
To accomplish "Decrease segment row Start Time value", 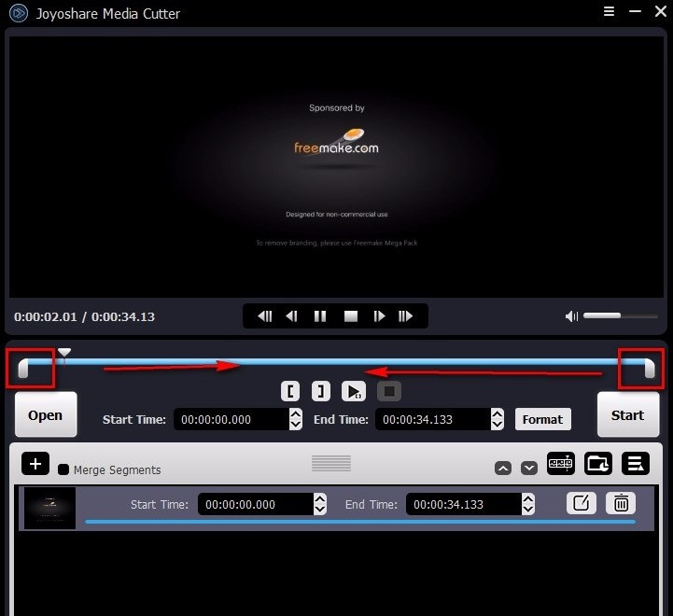I will click(x=320, y=510).
